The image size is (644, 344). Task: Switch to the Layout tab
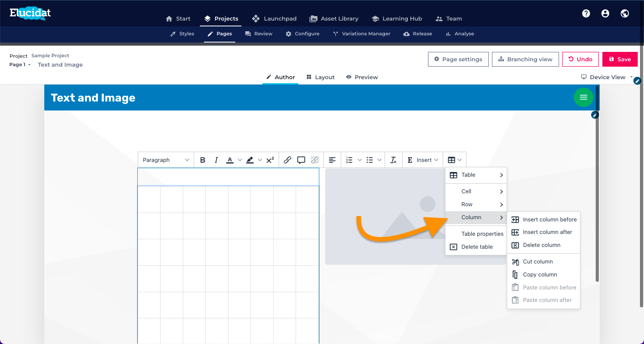320,77
